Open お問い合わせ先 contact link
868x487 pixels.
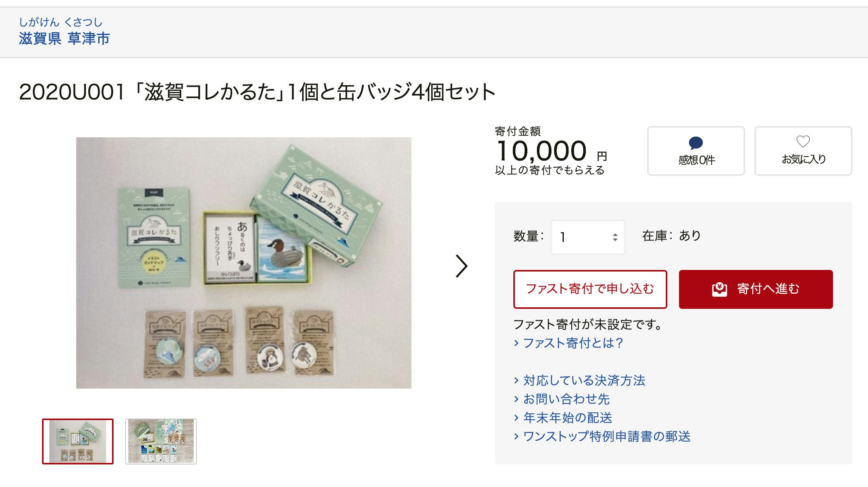point(566,399)
